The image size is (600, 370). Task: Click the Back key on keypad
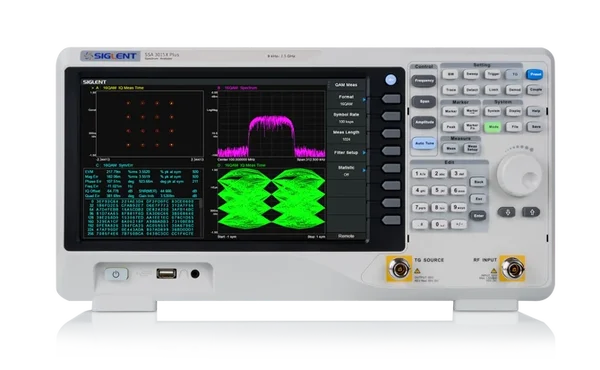[478, 182]
